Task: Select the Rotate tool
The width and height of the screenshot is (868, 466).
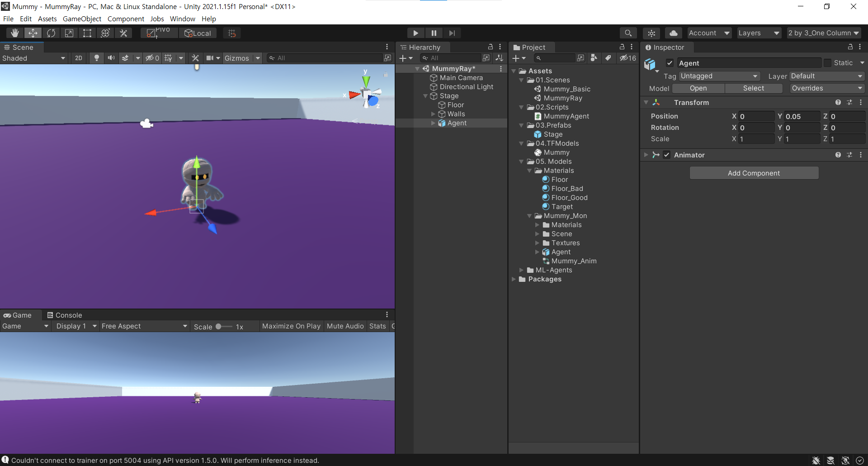Action: (51, 33)
